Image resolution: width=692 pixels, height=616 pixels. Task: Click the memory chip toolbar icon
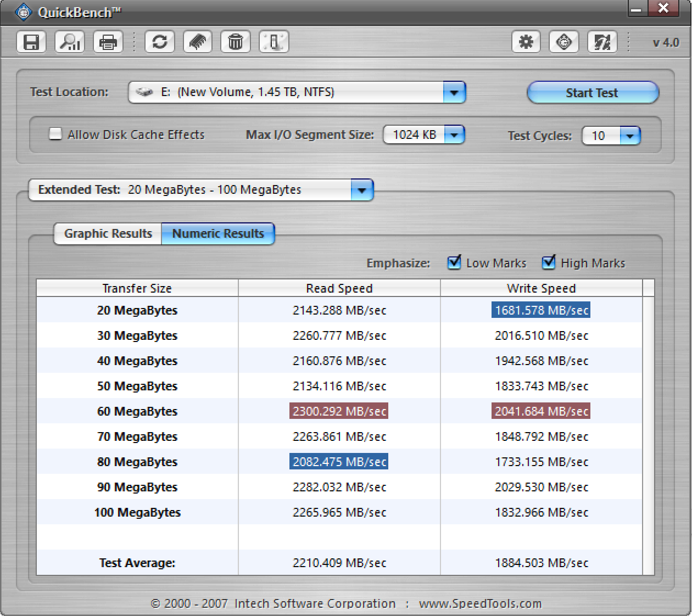(198, 42)
